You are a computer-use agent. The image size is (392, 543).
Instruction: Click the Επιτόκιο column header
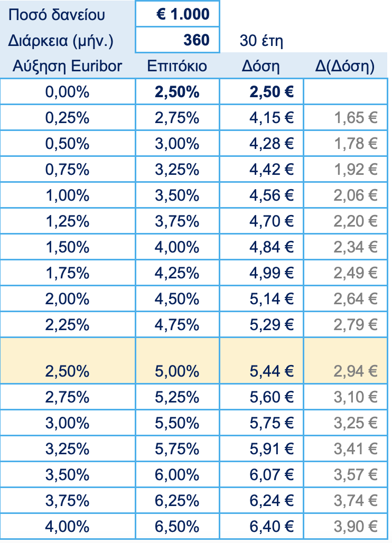click(x=178, y=65)
